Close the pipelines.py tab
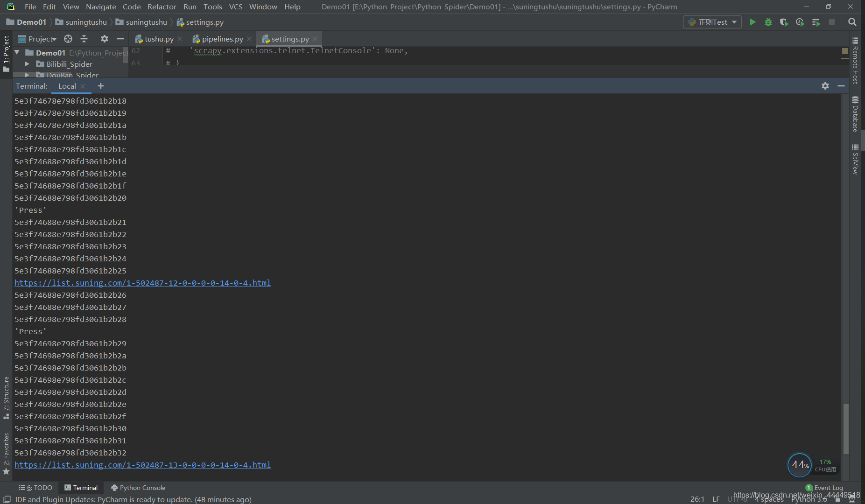The height and width of the screenshot is (504, 865). (249, 39)
